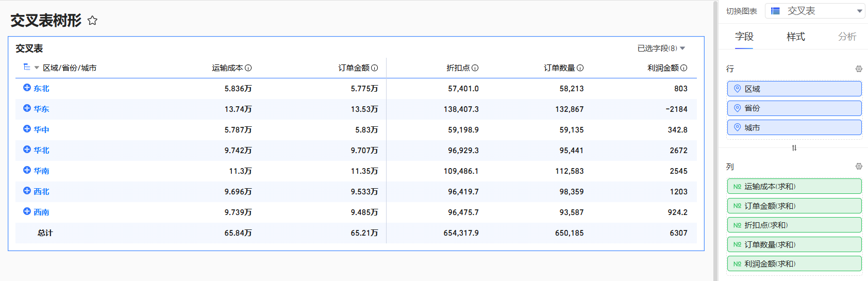This screenshot has width=868, height=281.
Task: Click the tree hierarchy icon in header
Action: click(27, 67)
